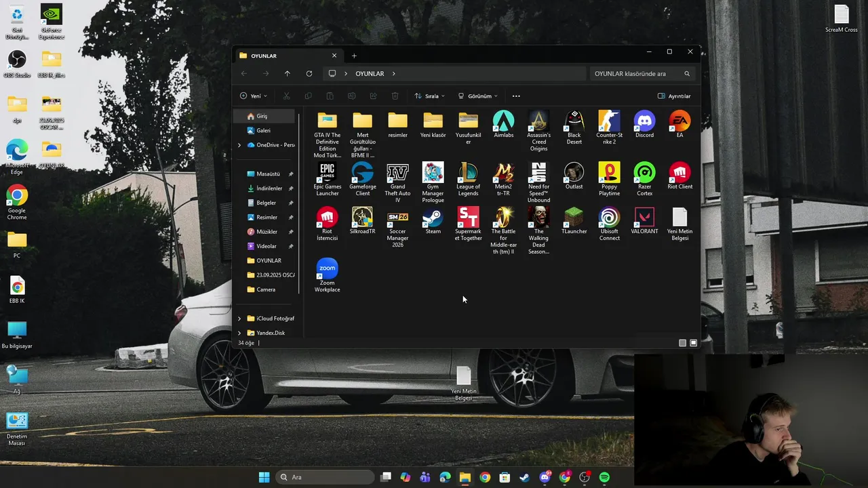868x488 pixels.
Task: Open the three-dots more options menu
Action: click(516, 96)
